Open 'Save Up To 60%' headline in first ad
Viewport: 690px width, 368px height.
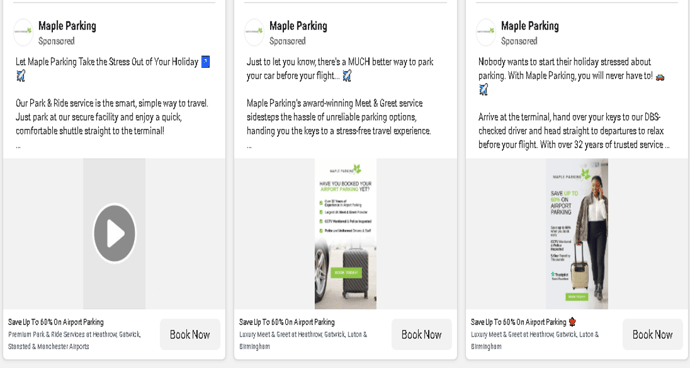56,322
